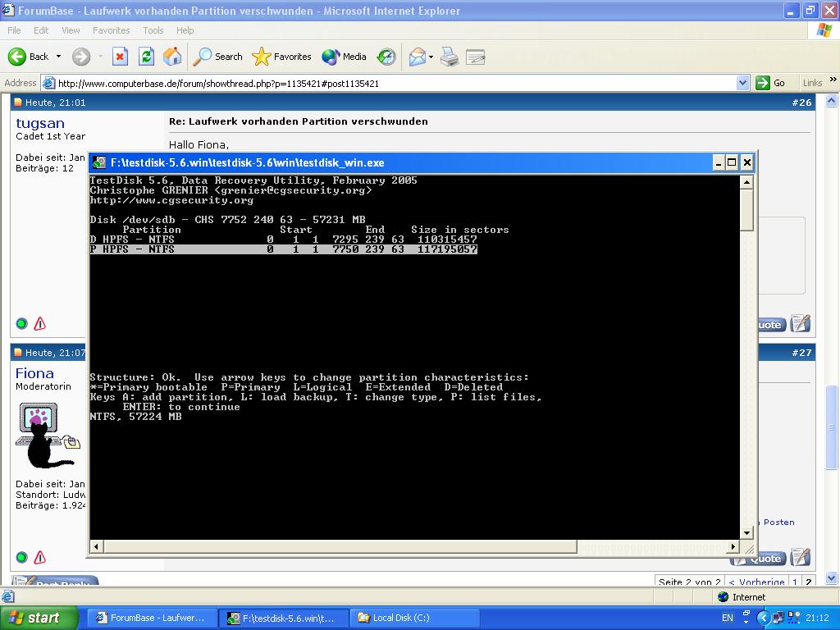Click the Internet zone status bar indicator

pos(742,597)
